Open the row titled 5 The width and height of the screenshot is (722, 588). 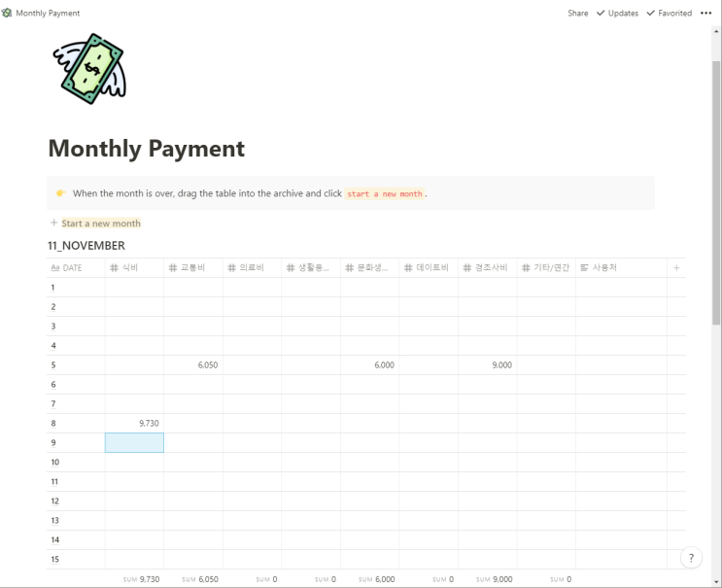53,364
